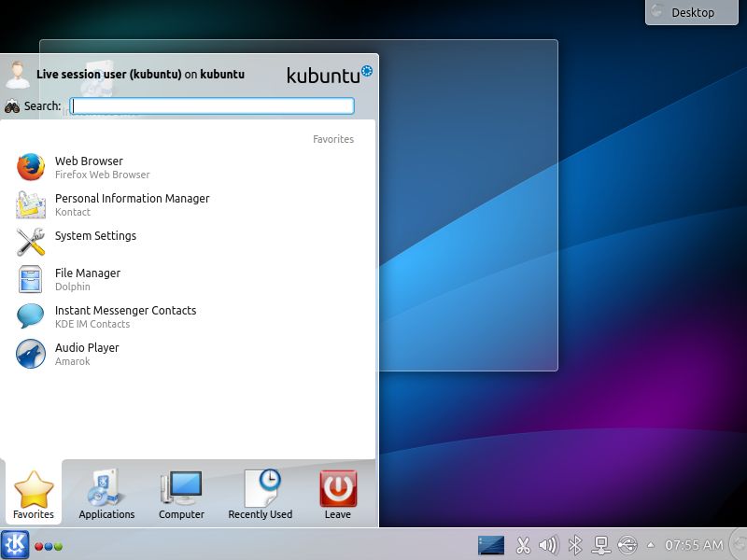Open the removable devices tray icon

click(x=627, y=545)
